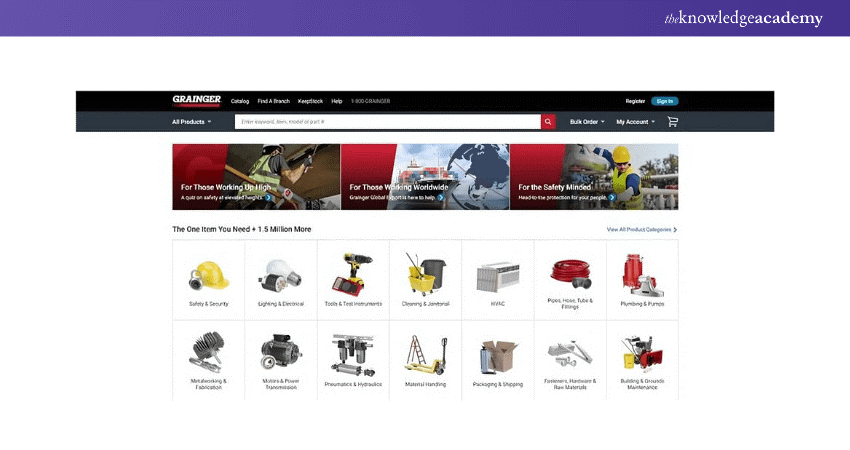Open Pipes, Hose, Tube & Fittings category
The width and height of the screenshot is (850, 450).
tap(570, 280)
